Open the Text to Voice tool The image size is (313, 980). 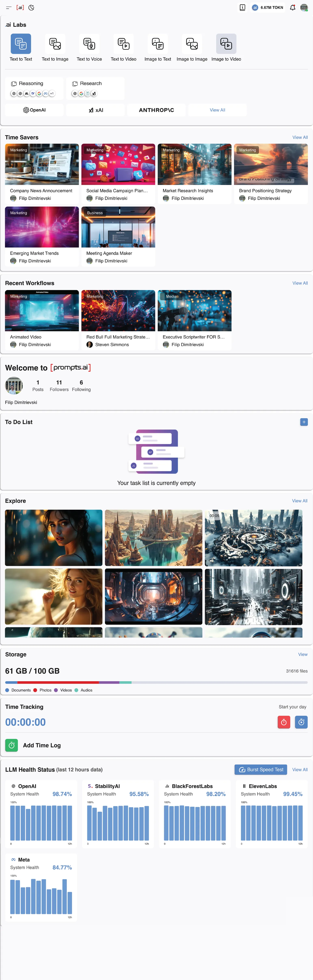point(89,44)
